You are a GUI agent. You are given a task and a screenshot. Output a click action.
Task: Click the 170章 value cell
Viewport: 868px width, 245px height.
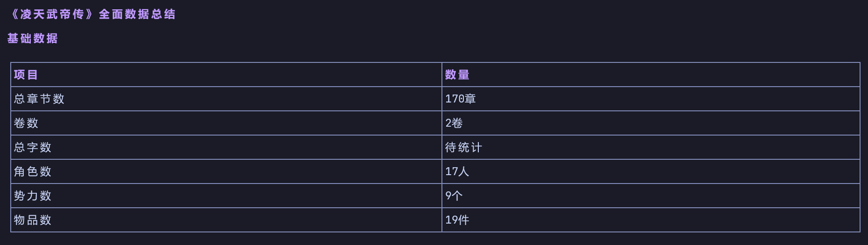[461, 99]
